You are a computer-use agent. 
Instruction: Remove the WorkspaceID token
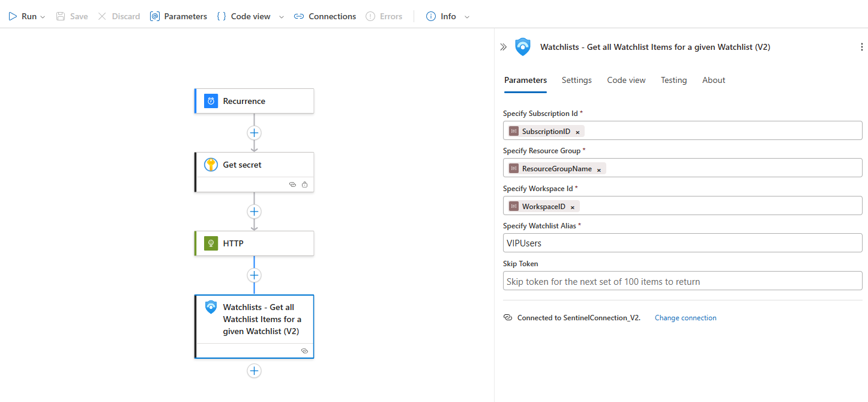573,207
